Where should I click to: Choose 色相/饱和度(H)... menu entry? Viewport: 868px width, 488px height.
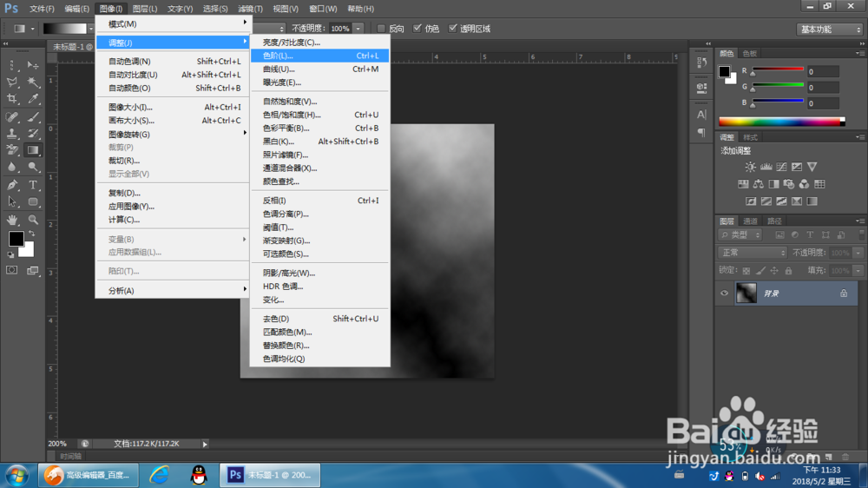pos(320,115)
